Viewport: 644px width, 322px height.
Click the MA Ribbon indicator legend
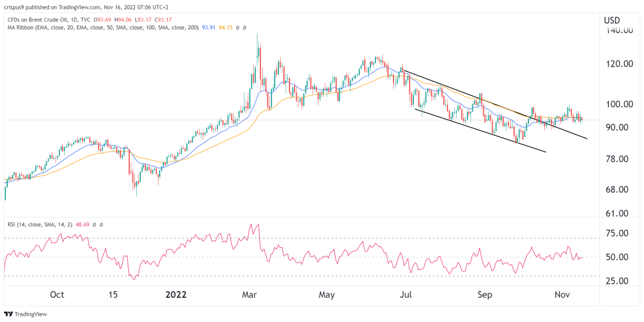click(104, 28)
